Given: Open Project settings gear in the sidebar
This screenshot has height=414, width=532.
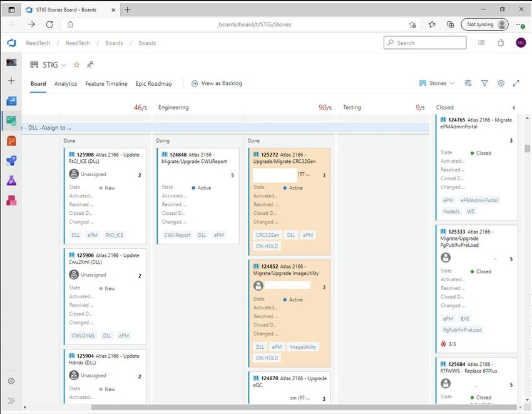Looking at the screenshot, I should coord(11,381).
